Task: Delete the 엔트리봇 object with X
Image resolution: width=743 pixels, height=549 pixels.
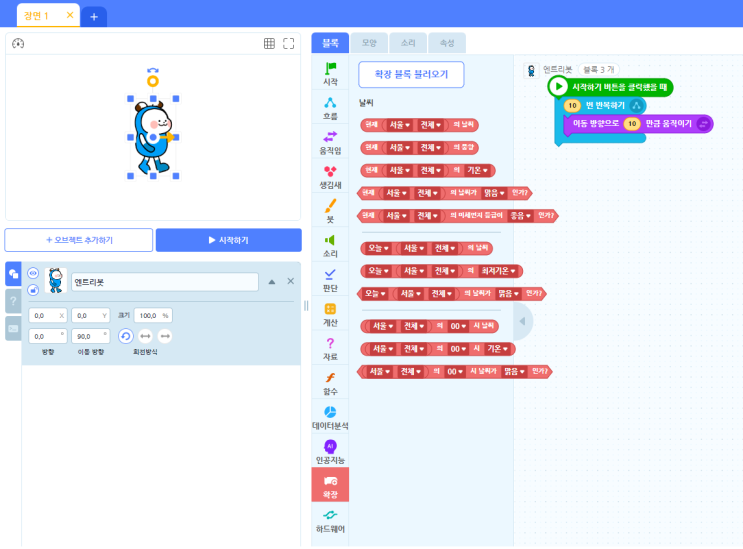Action: (290, 281)
